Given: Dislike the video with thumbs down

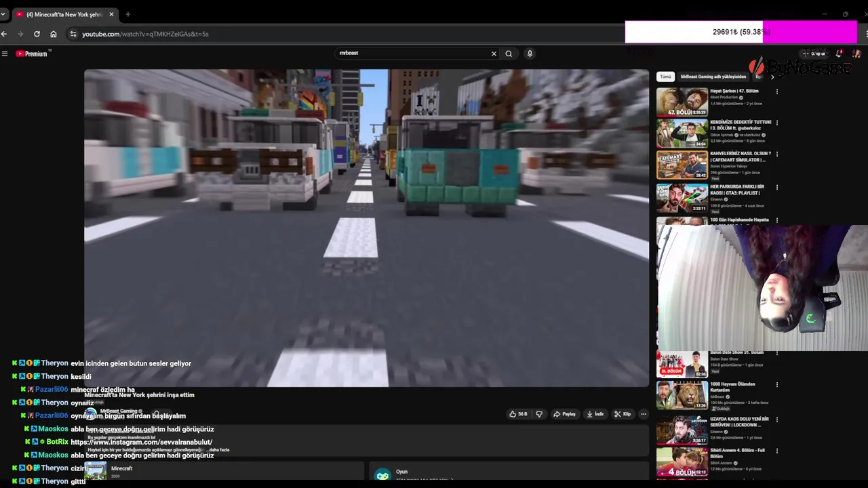Looking at the screenshot, I should (539, 414).
